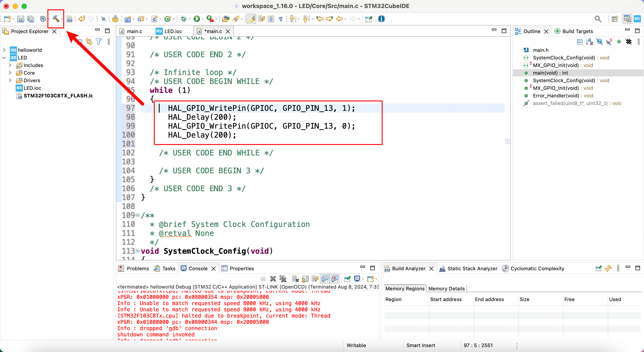Viewport: 644px width, 352px height.
Task: Toggle Hide Static Members in Outline
Action: [609, 42]
